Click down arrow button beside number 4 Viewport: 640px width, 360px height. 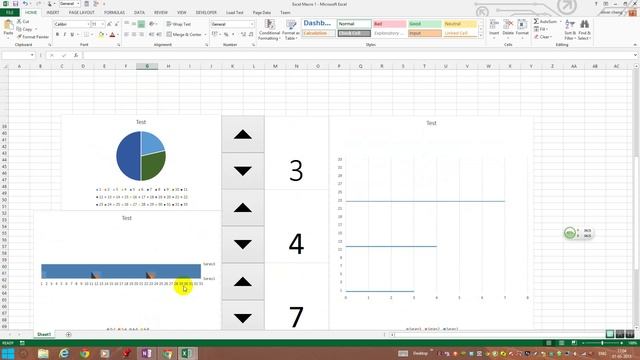pyautogui.click(x=243, y=244)
